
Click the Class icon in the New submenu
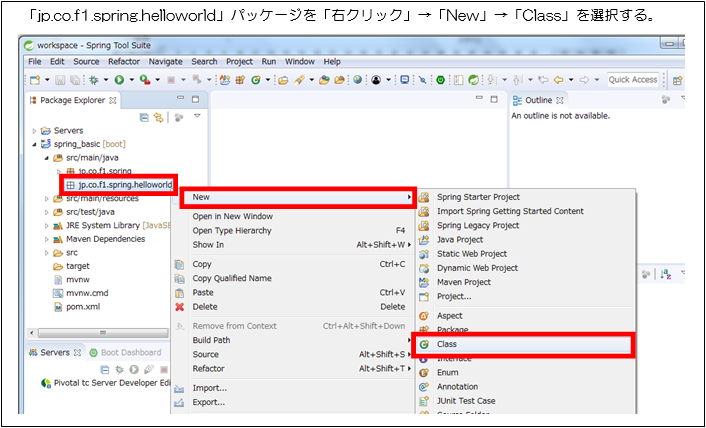pos(424,344)
